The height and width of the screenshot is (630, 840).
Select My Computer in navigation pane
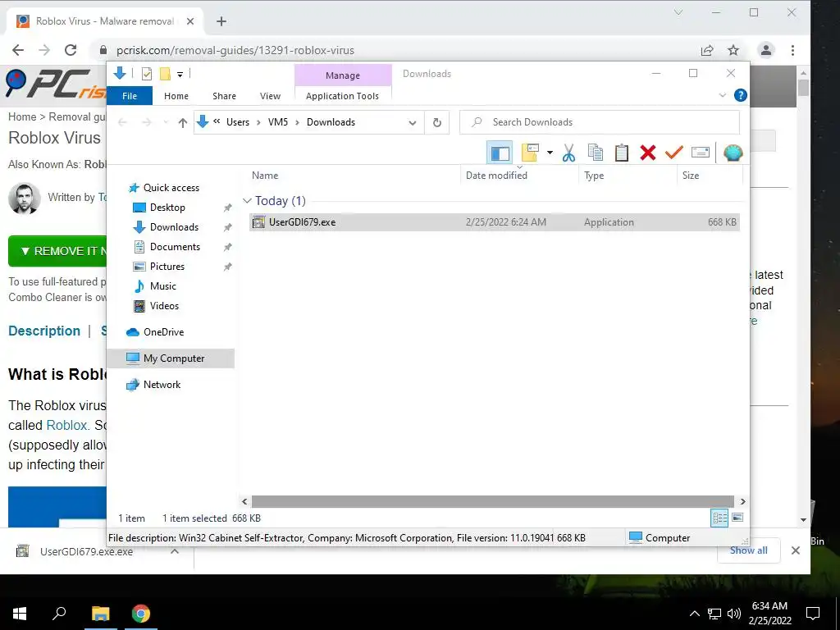tap(171, 358)
